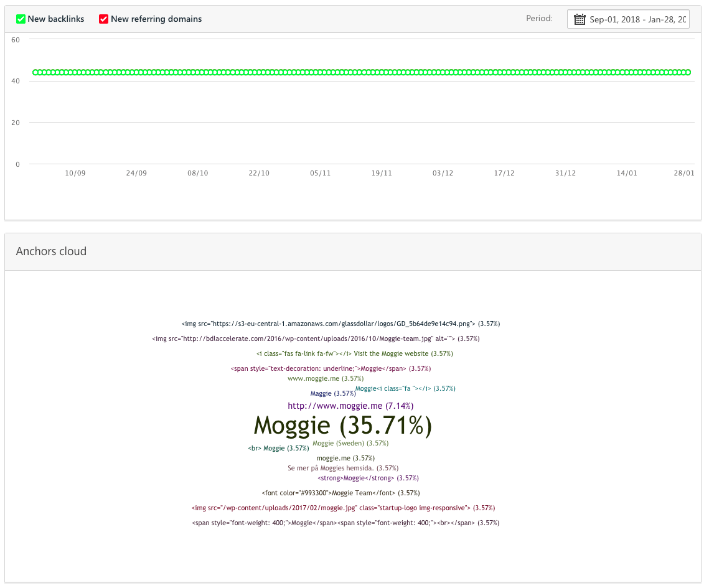709x588 pixels.
Task: Click the 19/11 date label on chart axis
Action: point(382,173)
